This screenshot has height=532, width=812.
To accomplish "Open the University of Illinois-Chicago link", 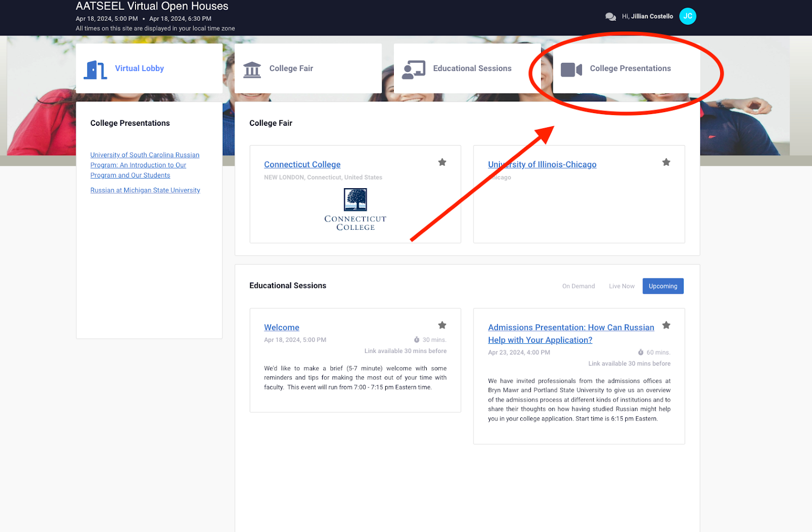I will pyautogui.click(x=542, y=164).
